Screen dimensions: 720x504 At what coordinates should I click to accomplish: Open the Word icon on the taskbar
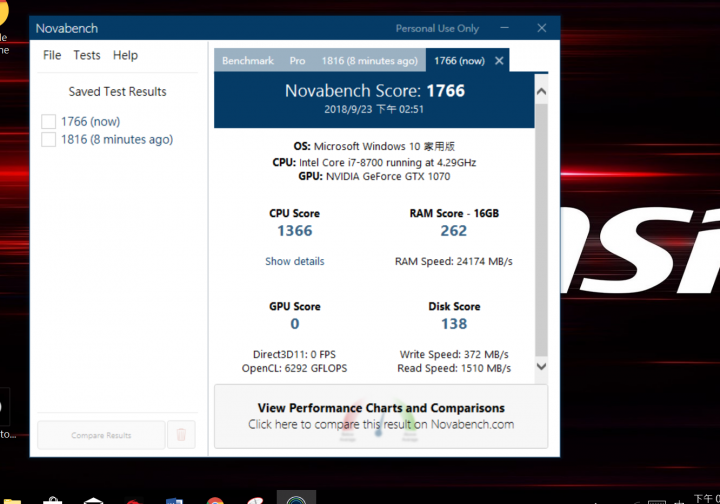[174, 500]
